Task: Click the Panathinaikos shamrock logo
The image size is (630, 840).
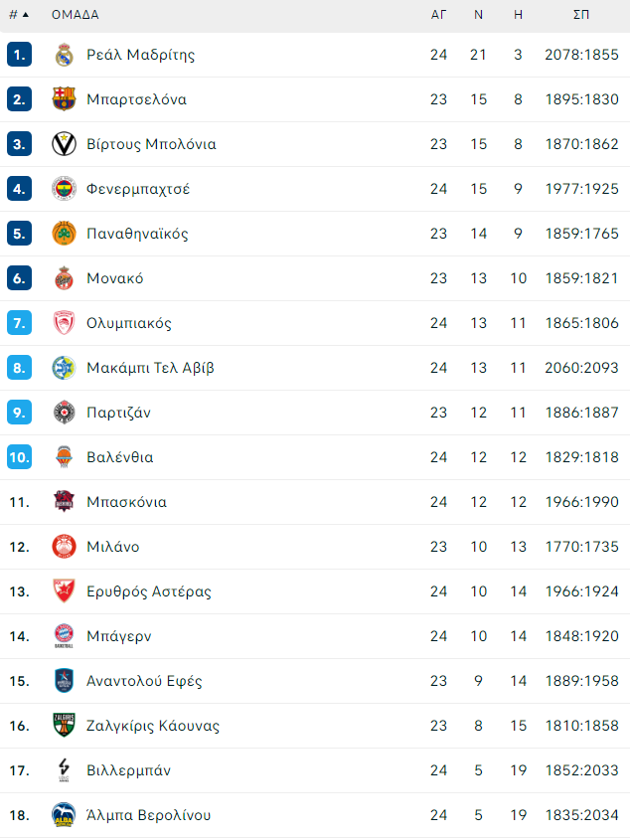Action: pyautogui.click(x=64, y=234)
